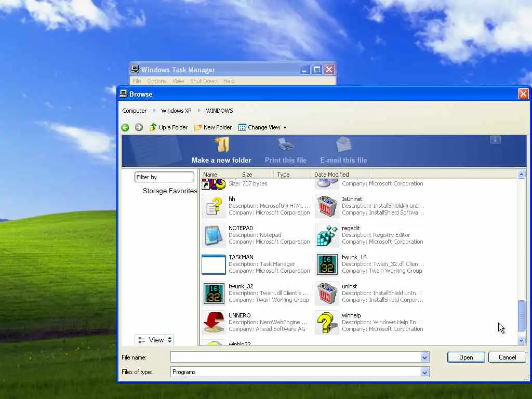This screenshot has height=399, width=532.
Task: Click the Computer breadcrumb
Action: click(x=135, y=111)
